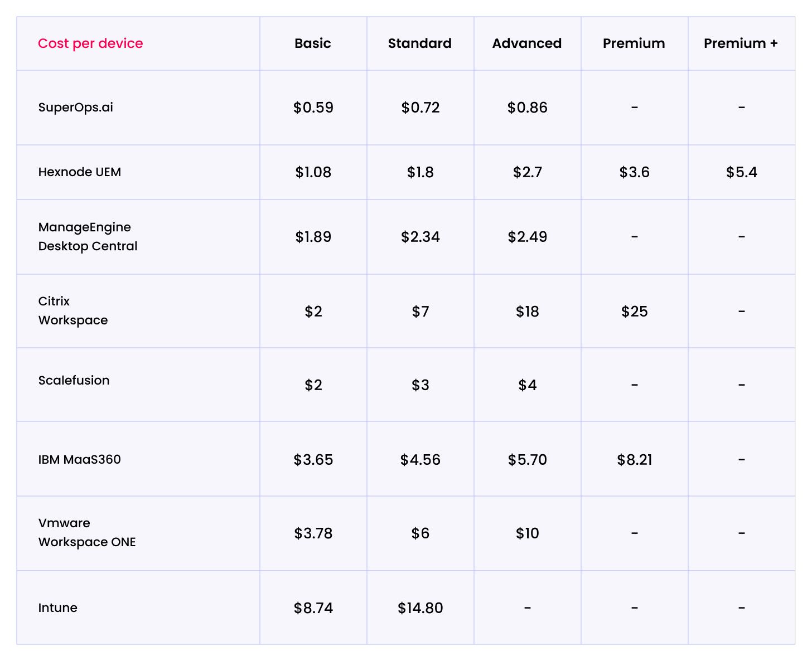Select the $3.65 IBM MaaS360 price

(x=313, y=460)
